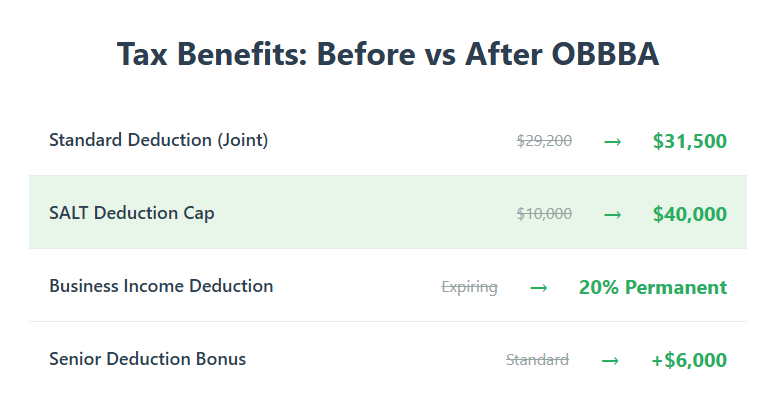Click the arrow in SALT Deduction row
The width and height of the screenshot is (764, 410).
click(x=612, y=215)
